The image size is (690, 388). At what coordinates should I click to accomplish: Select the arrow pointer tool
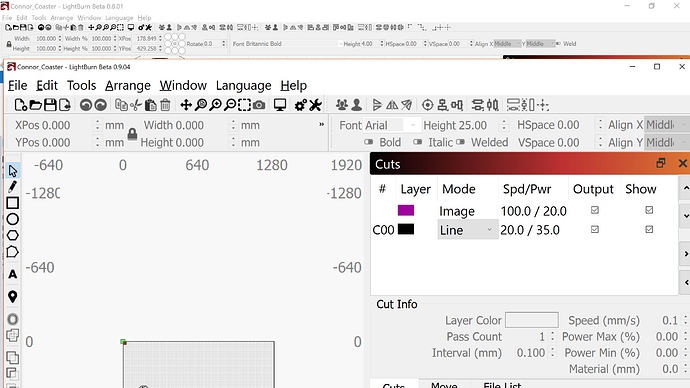(13, 171)
